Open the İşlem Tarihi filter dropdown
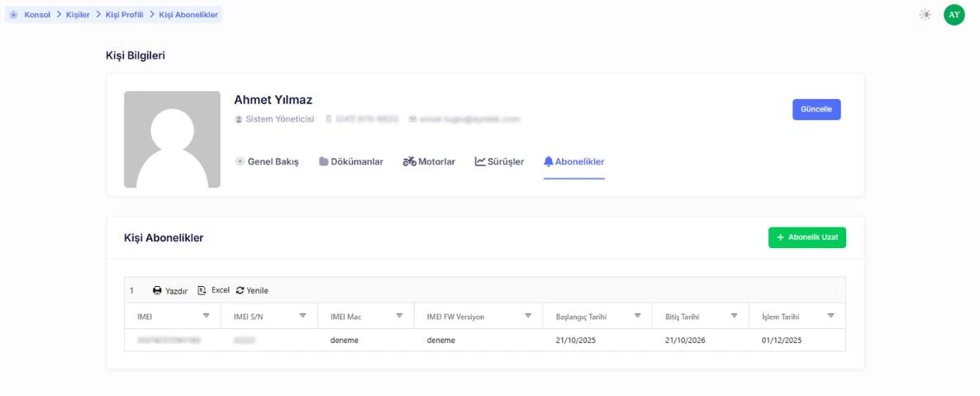 tap(830, 316)
